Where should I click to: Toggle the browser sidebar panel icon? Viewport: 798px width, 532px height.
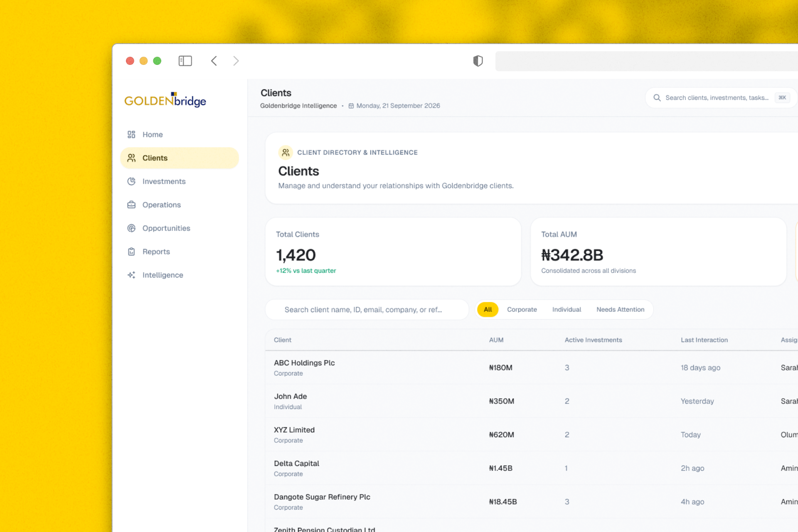point(185,61)
